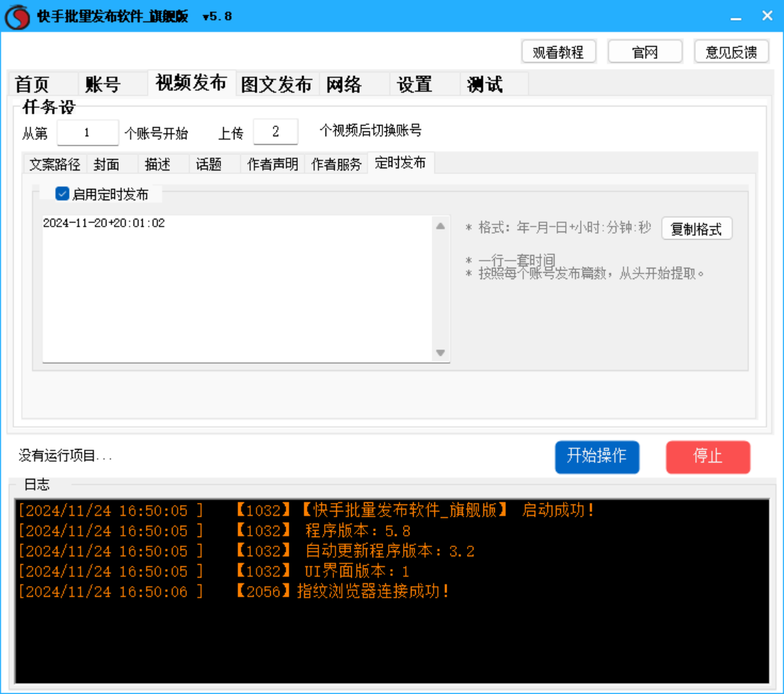Click into the scheduled times text area
Screen dimensions: 784x694
237,289
